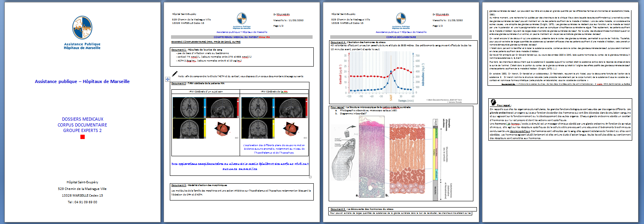Click the table resize handle below Document 2

pos(310,177)
